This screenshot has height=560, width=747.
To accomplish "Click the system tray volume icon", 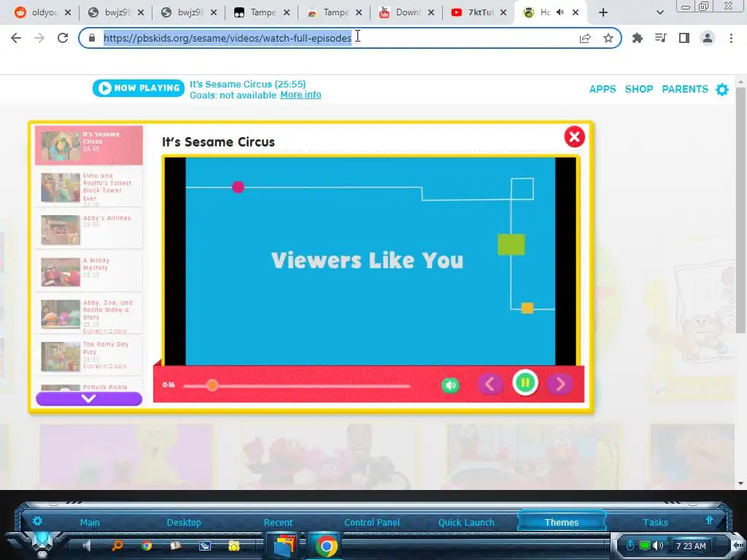I will 658,545.
